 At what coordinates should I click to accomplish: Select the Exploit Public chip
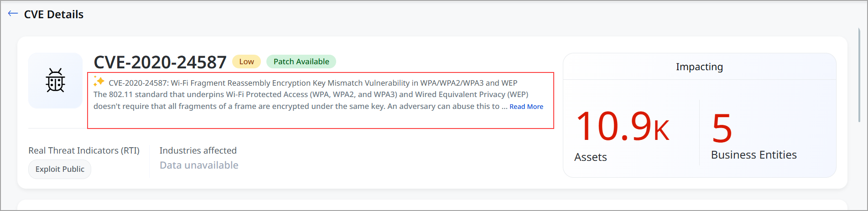tap(60, 169)
